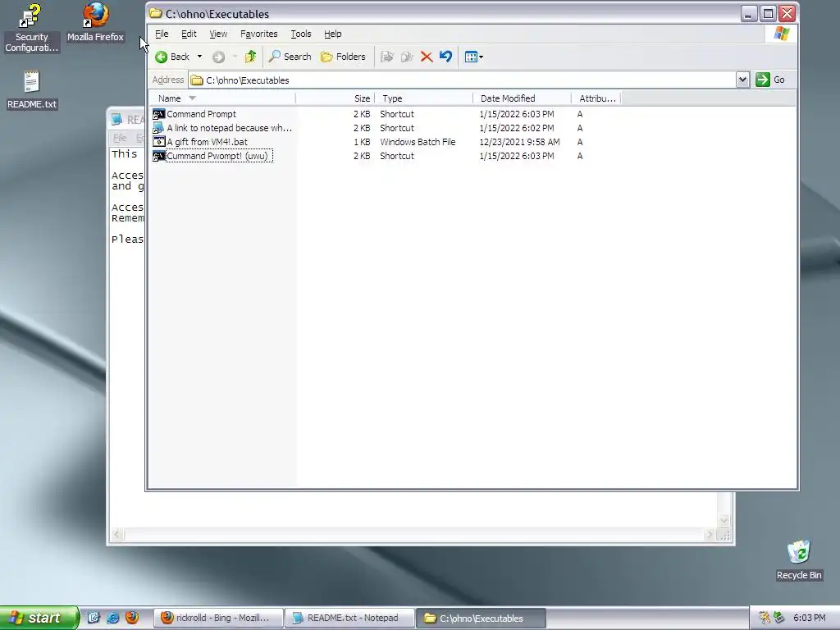Screen dimensions: 840x630
Task: Open the Favorites menu
Action: [258, 34]
